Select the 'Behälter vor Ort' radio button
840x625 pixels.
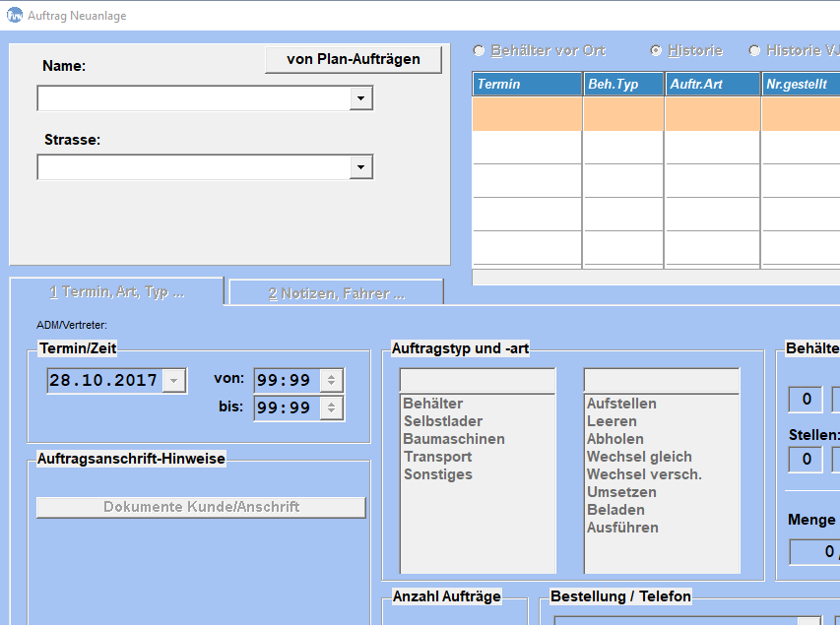coord(480,50)
